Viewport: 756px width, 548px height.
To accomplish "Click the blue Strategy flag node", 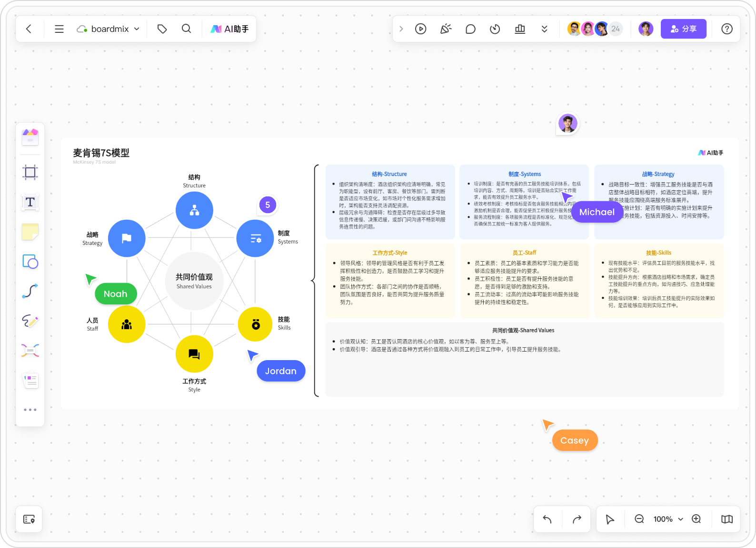I will [x=127, y=238].
